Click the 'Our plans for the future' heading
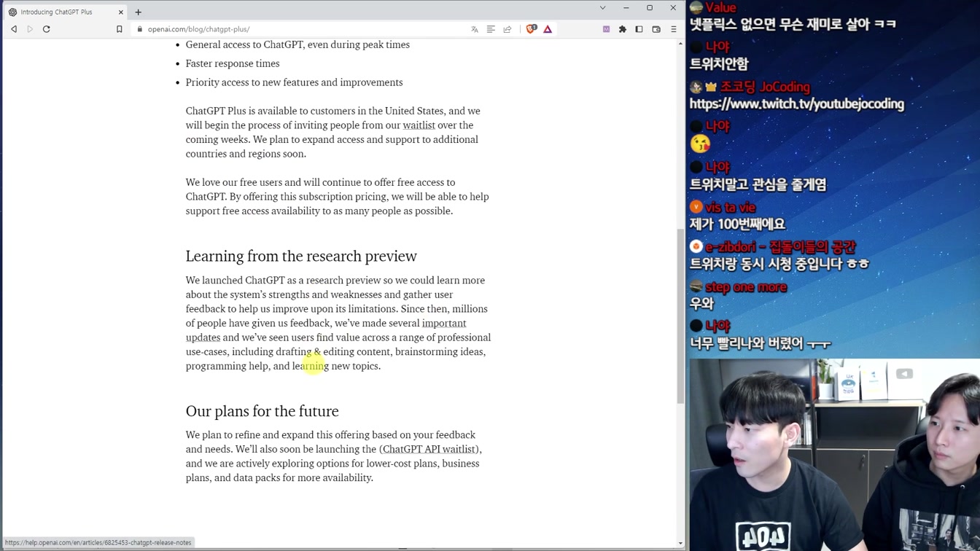The height and width of the screenshot is (551, 980). (262, 411)
